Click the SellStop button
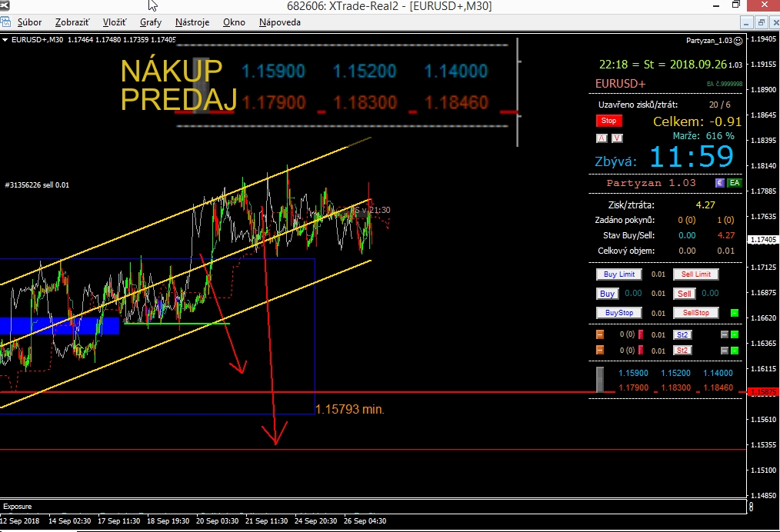 pos(696,313)
